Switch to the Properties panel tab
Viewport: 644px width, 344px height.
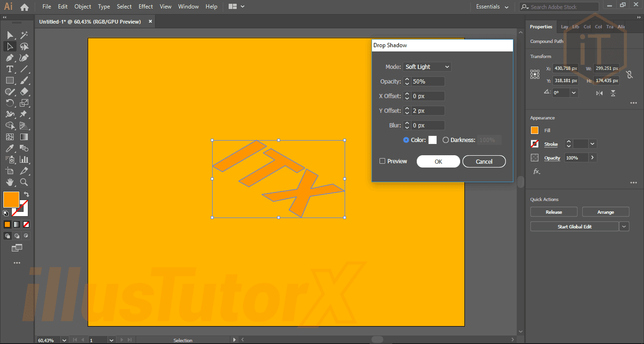[x=541, y=27]
